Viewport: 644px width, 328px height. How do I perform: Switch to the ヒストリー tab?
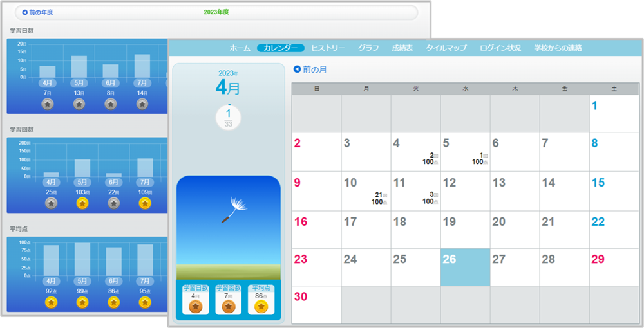[x=328, y=48]
